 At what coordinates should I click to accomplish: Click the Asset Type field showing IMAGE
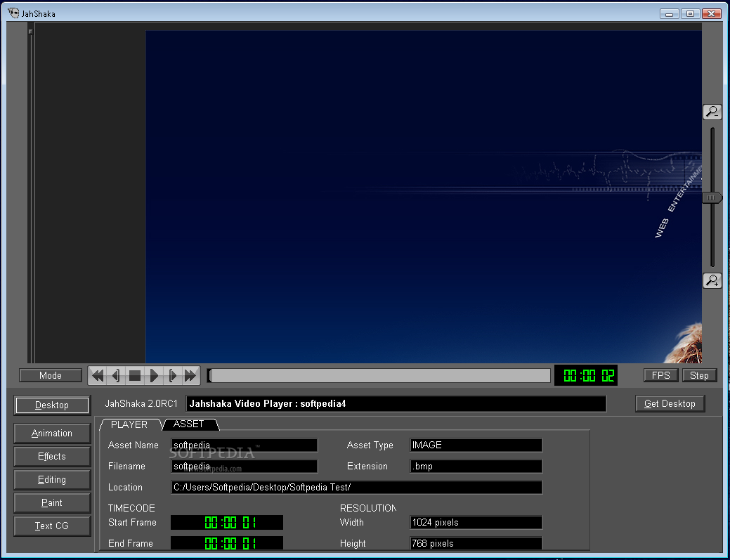coord(476,445)
